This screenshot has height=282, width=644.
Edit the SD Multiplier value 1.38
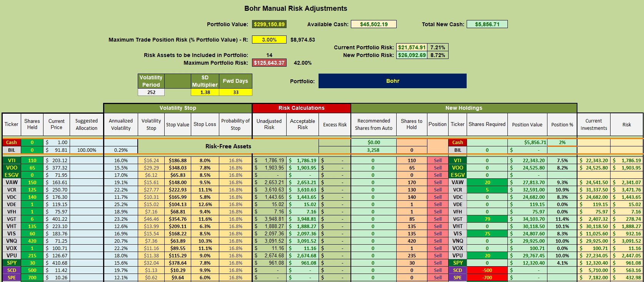(x=205, y=92)
